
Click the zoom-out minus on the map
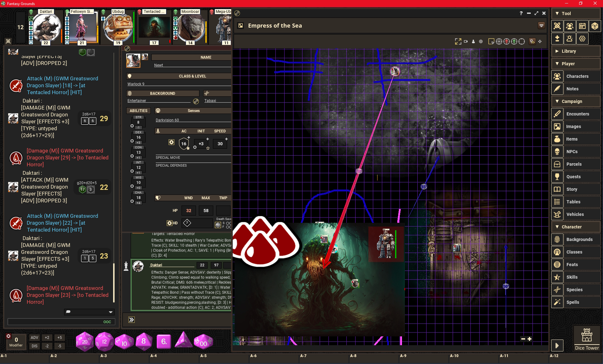click(x=523, y=339)
